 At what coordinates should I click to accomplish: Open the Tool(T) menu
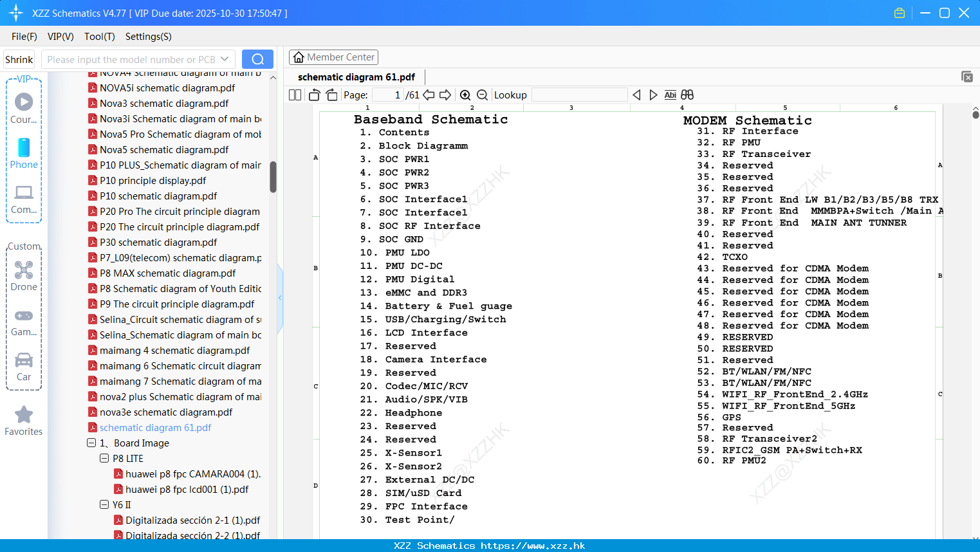(100, 37)
